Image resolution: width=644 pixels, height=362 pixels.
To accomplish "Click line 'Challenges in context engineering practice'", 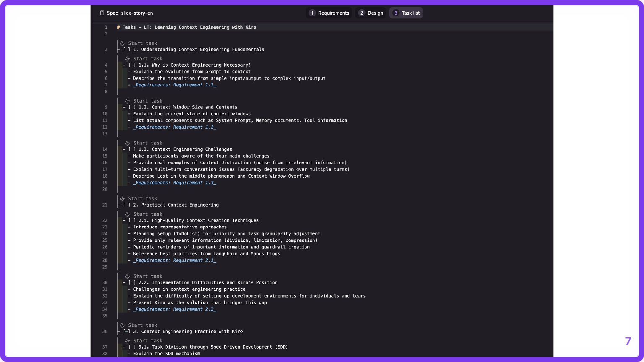I will pyautogui.click(x=189, y=289).
